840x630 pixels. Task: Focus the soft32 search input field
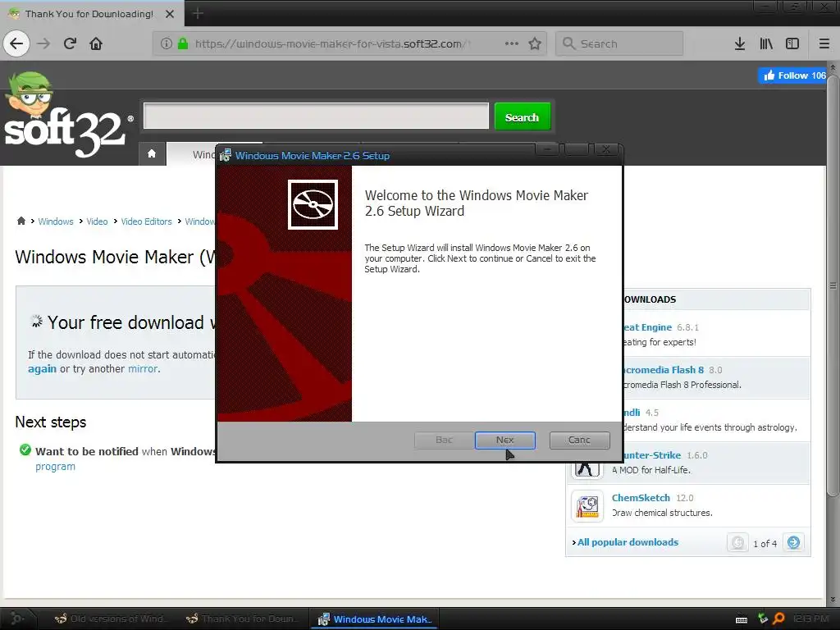point(316,116)
